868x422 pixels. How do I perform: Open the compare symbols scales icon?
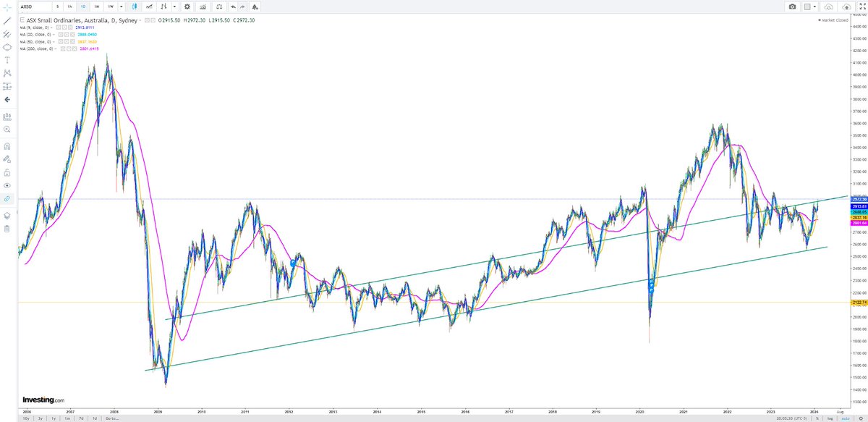coord(219,7)
